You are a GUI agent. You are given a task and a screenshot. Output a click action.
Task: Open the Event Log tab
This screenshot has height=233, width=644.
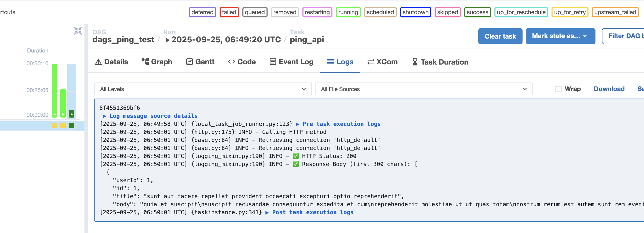(291, 62)
